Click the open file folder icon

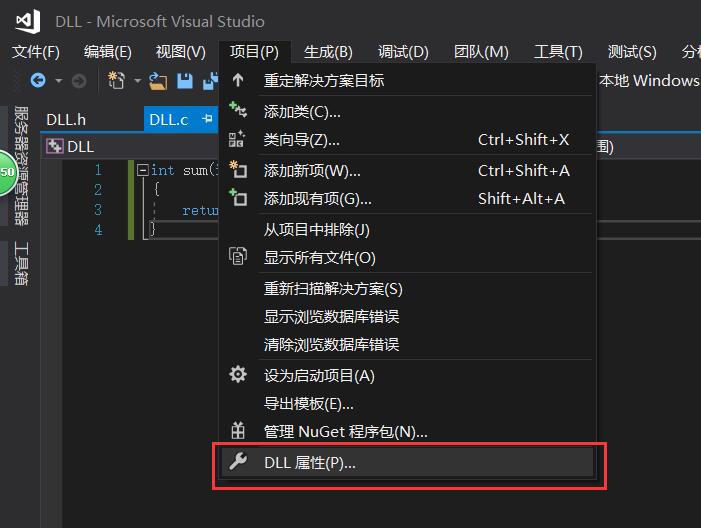pos(158,81)
